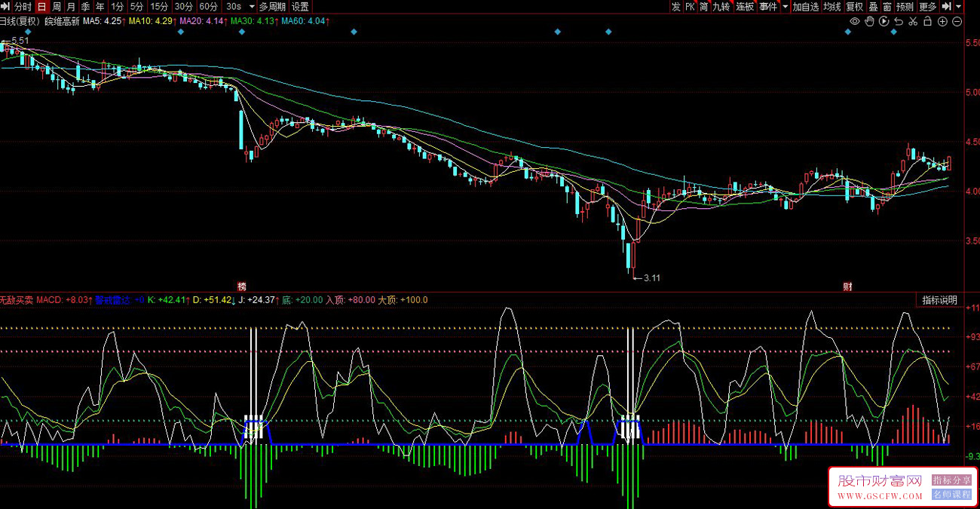Toggle the 九转 indicator button
Screen dimensions: 980x509
721,6
